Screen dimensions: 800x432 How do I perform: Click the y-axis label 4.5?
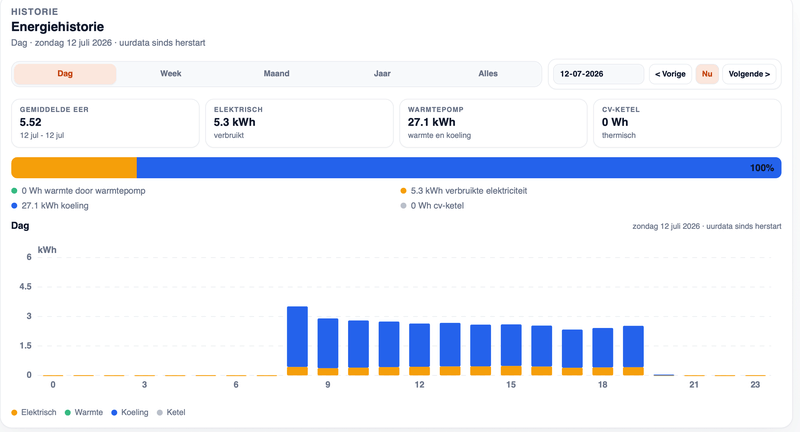tap(25, 287)
